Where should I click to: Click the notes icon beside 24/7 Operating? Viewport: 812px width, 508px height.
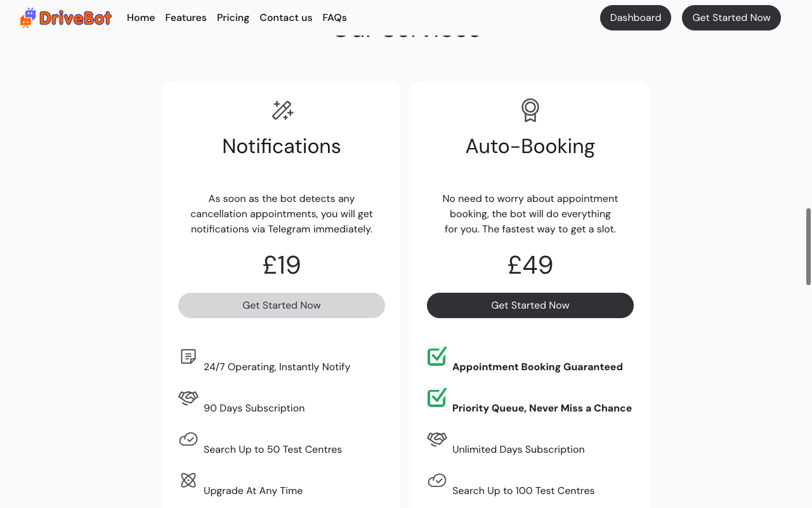click(x=188, y=356)
